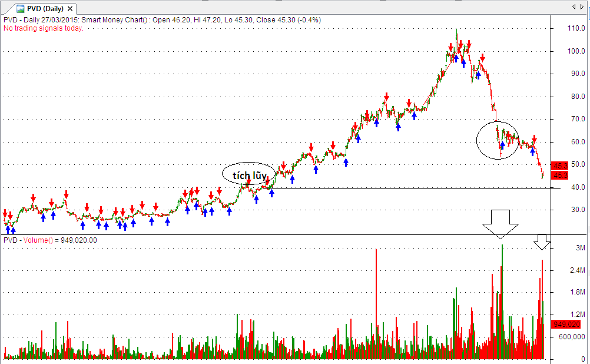This screenshot has width=590, height=364.
Task: Click the 50.0 price axis label
Action: [578, 164]
